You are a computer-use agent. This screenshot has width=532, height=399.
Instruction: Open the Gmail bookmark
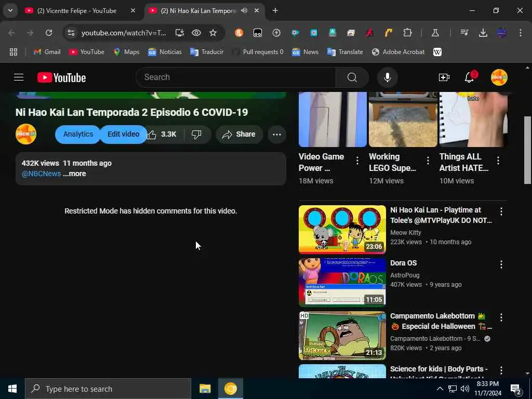coord(47,52)
